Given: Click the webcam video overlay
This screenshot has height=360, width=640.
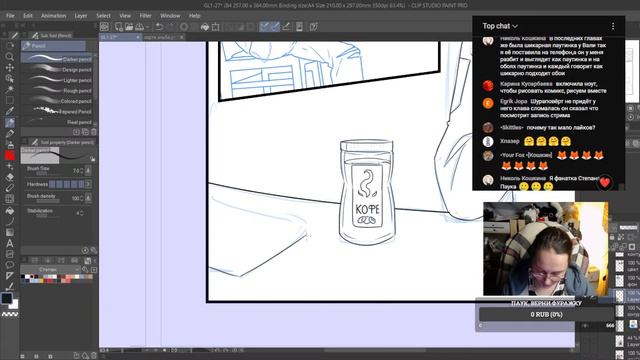Looking at the screenshot, I should 545,249.
